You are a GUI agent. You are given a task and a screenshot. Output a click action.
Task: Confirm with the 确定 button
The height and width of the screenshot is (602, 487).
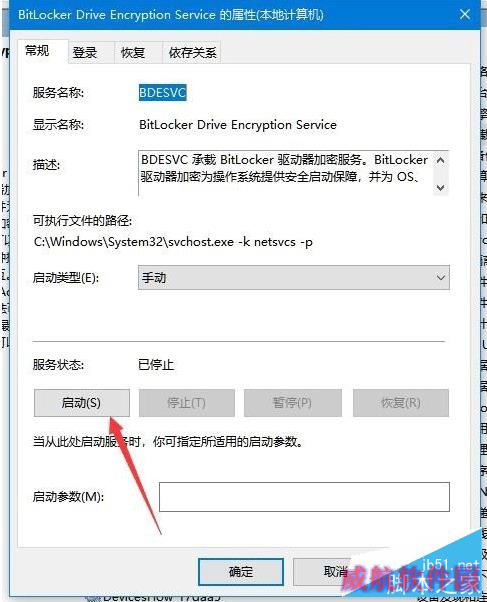pos(241,572)
